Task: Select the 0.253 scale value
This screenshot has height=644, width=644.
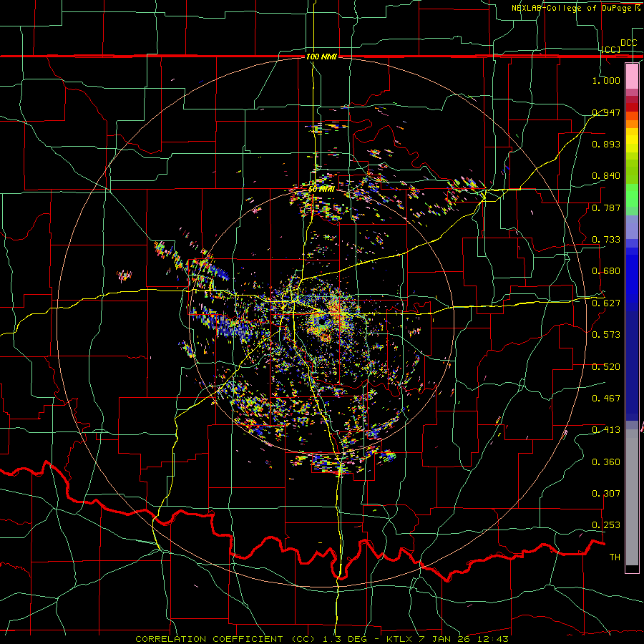Action: coord(606,525)
